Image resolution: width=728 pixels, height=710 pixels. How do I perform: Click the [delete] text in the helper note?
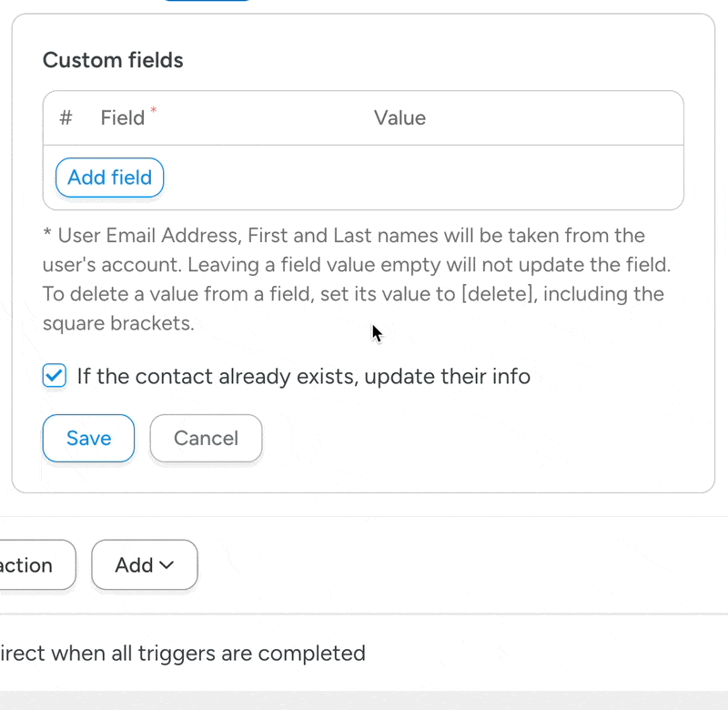[496, 294]
